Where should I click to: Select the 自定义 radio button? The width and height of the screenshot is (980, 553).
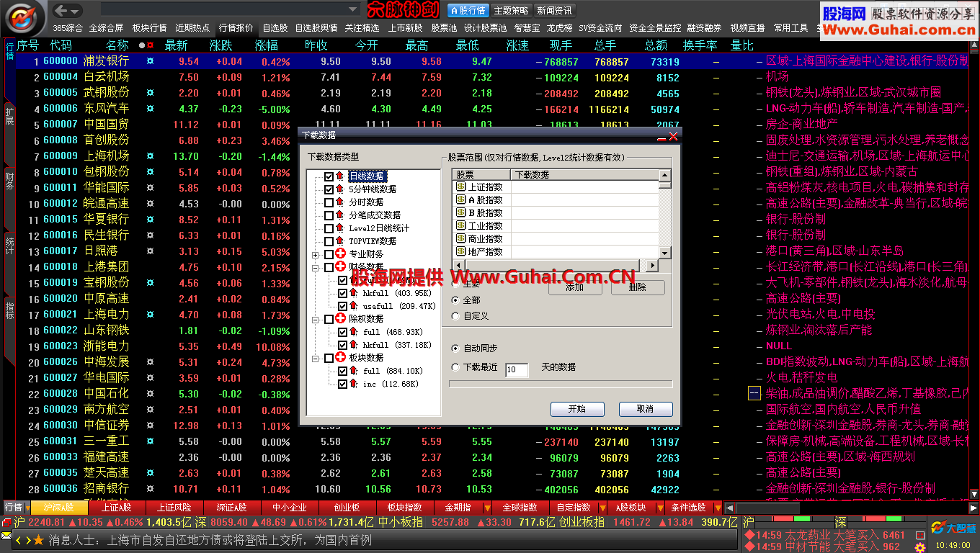[x=455, y=315]
